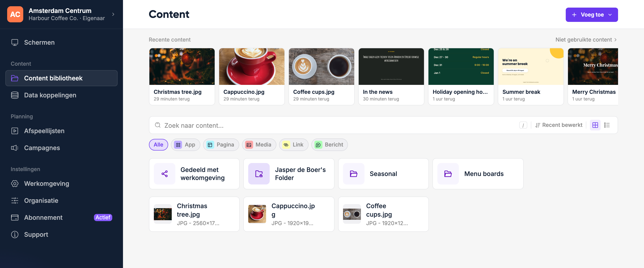This screenshot has width=644, height=268.
Task: Open the In the news recent thumbnail
Action: (x=391, y=67)
